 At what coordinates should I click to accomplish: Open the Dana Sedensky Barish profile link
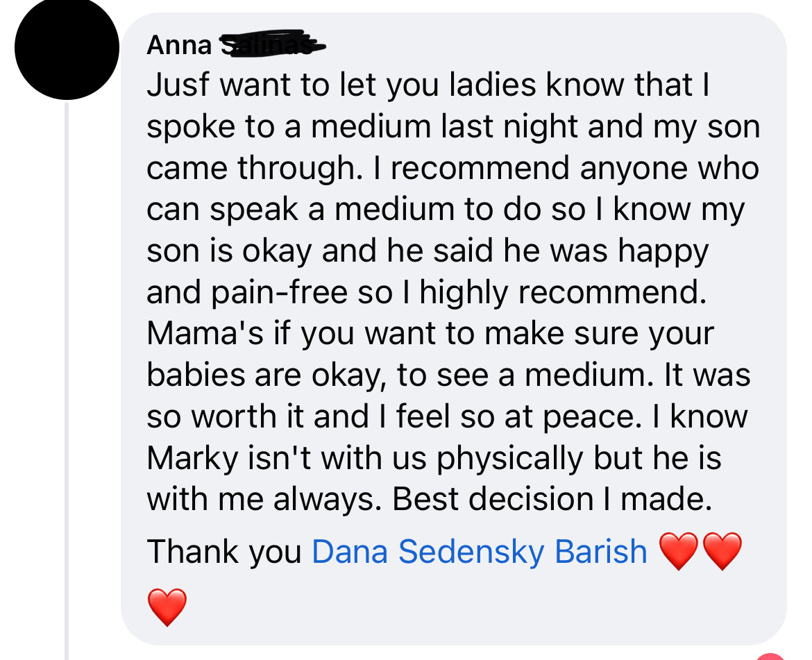coord(480,552)
